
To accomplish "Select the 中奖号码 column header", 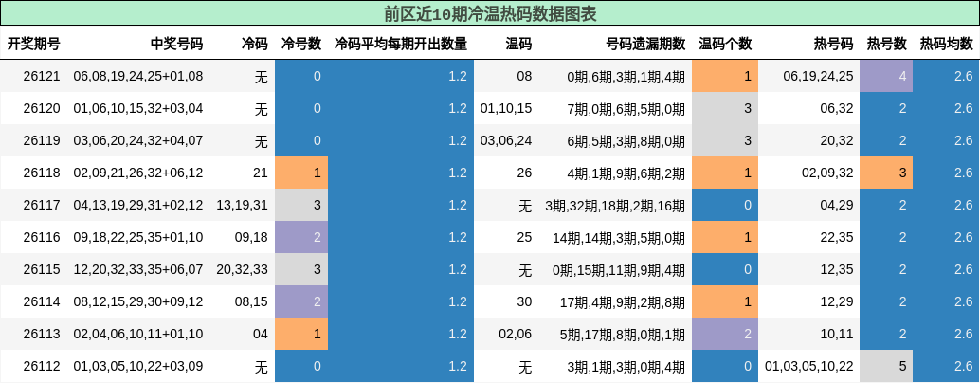I will pos(177,44).
